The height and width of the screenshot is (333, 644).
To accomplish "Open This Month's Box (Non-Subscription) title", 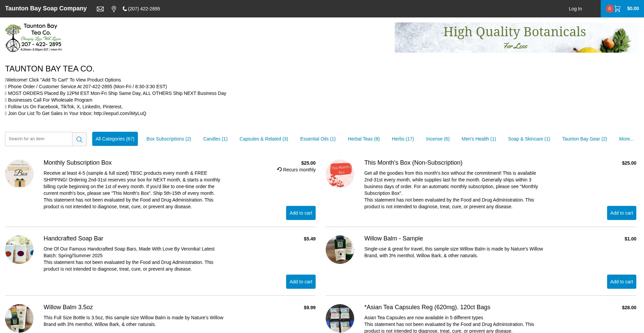I will coord(413,163).
